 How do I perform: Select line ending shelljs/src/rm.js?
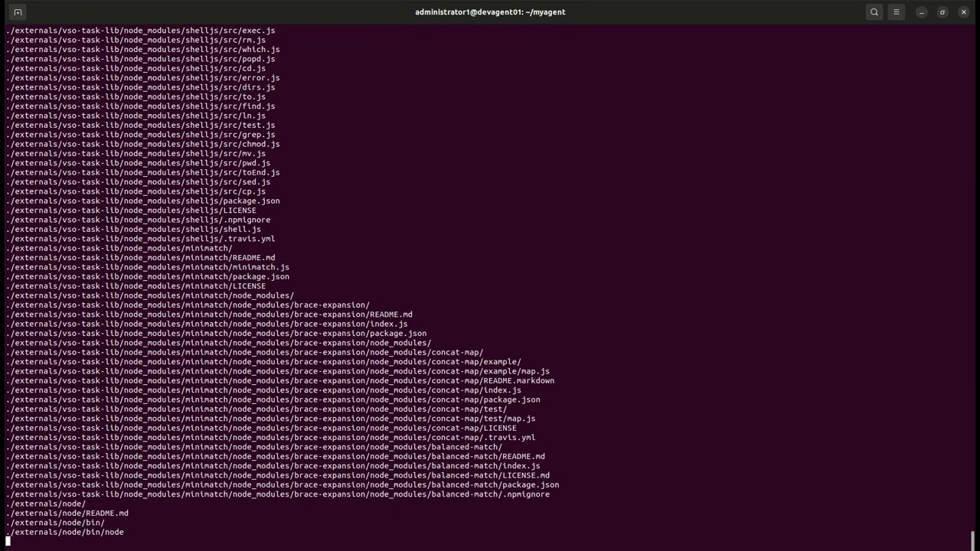tap(136, 40)
